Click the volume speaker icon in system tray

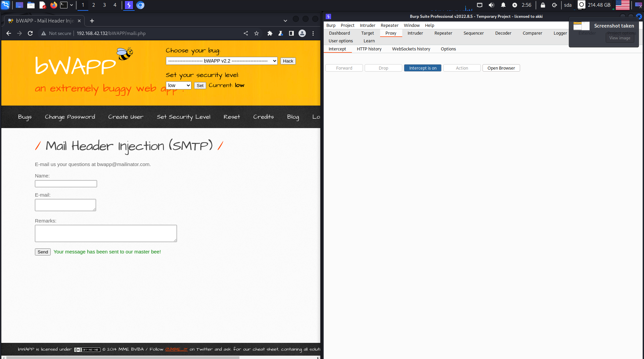[492, 5]
